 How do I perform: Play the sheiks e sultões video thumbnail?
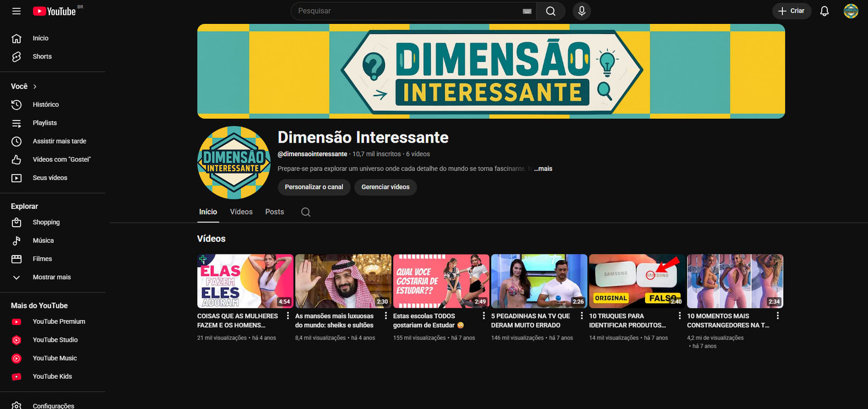[343, 281]
